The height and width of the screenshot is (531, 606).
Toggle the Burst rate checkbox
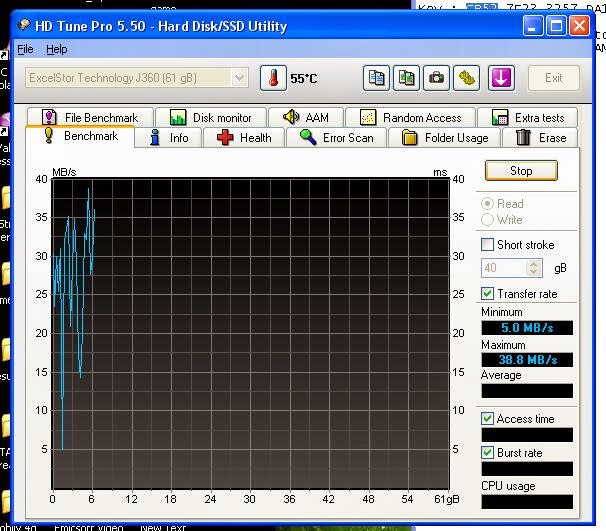pyautogui.click(x=487, y=453)
